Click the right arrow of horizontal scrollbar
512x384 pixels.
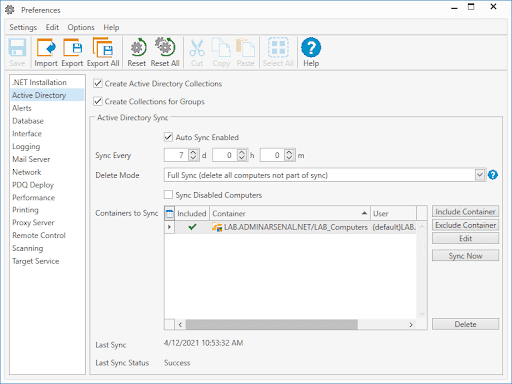tap(411, 324)
